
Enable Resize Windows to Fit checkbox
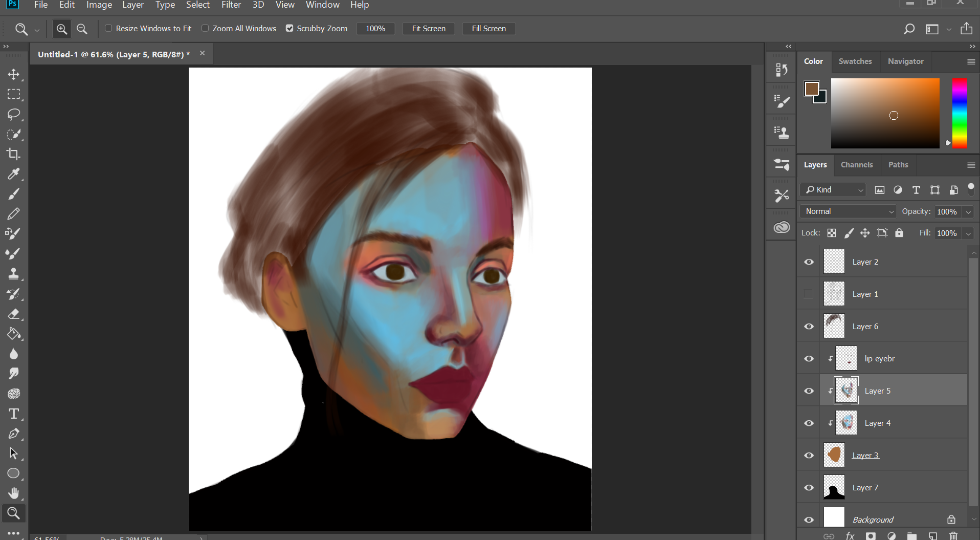tap(108, 28)
